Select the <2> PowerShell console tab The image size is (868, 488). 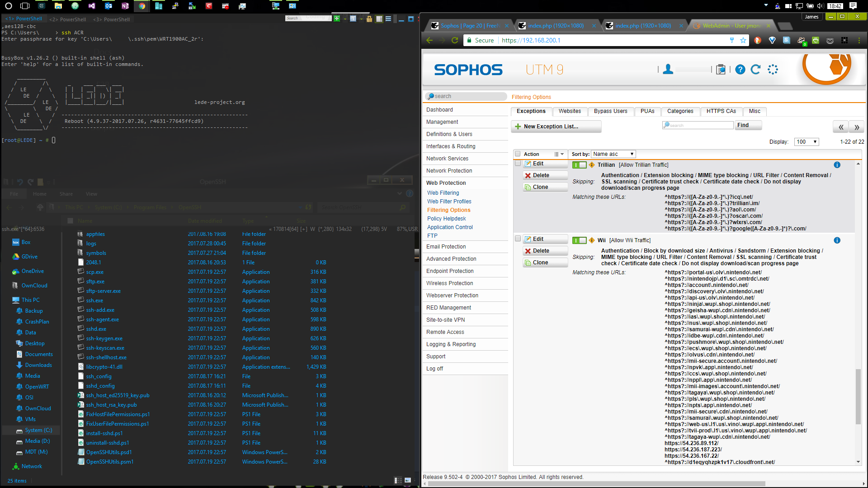click(68, 19)
